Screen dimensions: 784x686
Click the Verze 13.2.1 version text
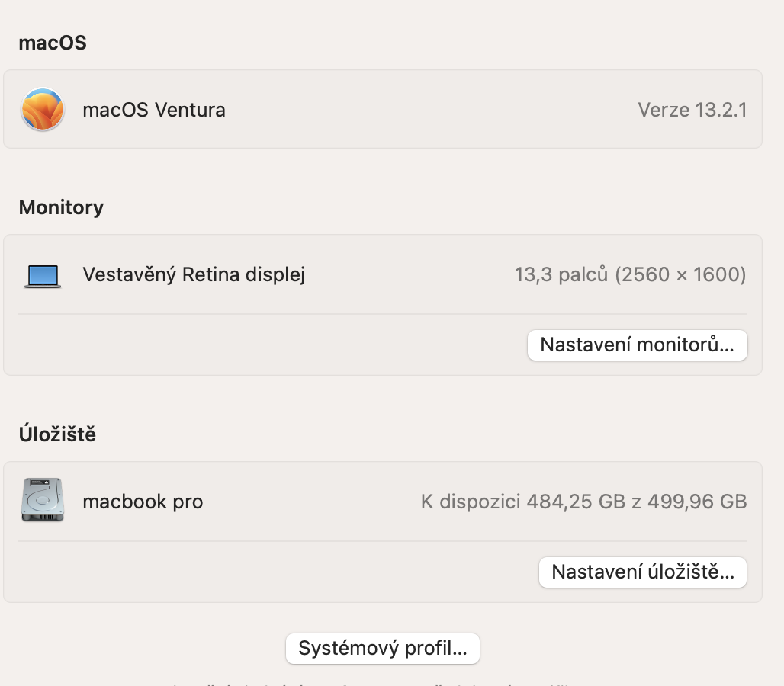coord(692,110)
